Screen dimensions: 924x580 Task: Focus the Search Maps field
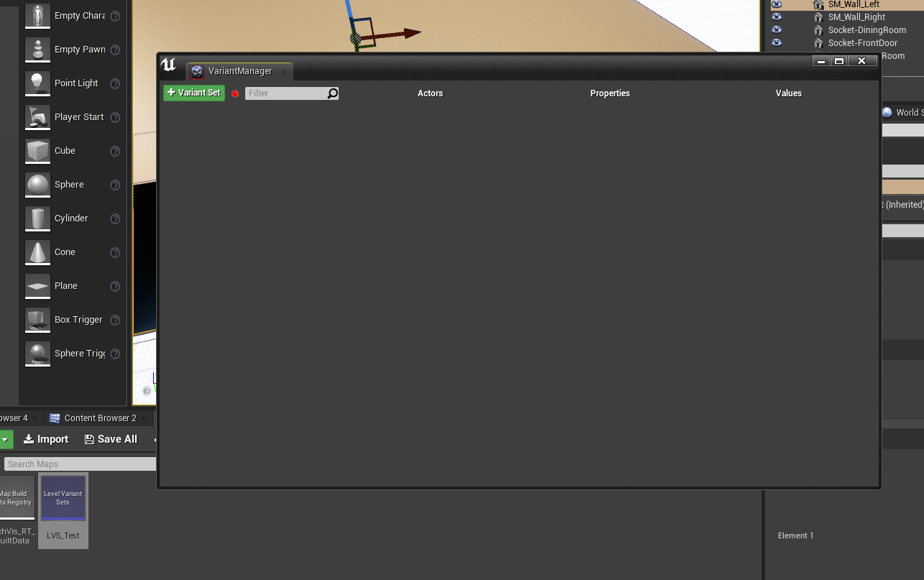coord(80,464)
